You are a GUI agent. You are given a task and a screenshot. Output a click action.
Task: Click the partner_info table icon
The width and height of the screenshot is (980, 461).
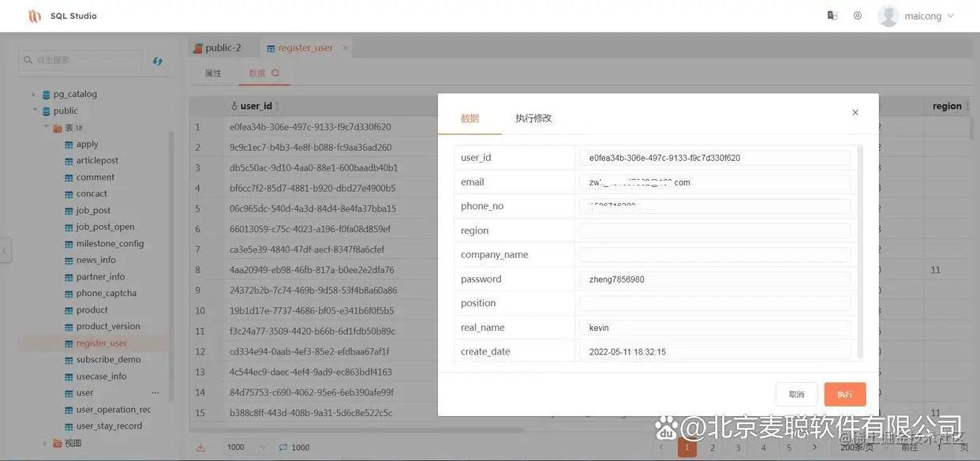tap(69, 277)
